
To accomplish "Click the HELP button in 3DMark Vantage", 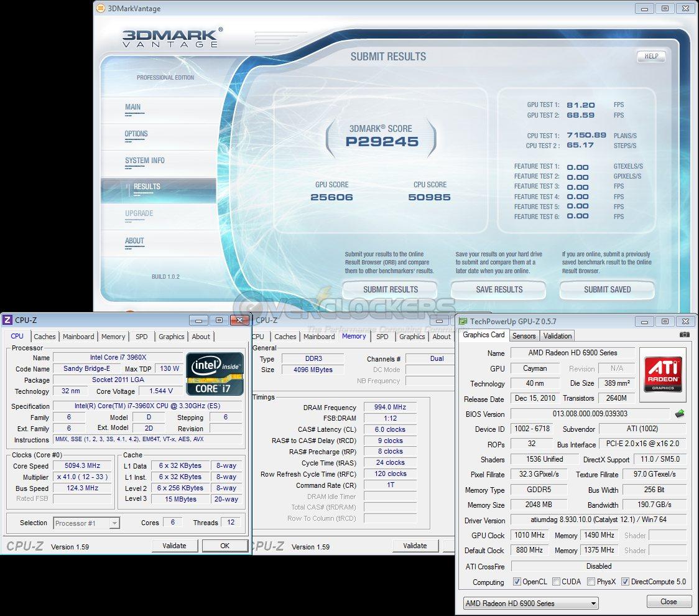I will [x=651, y=56].
